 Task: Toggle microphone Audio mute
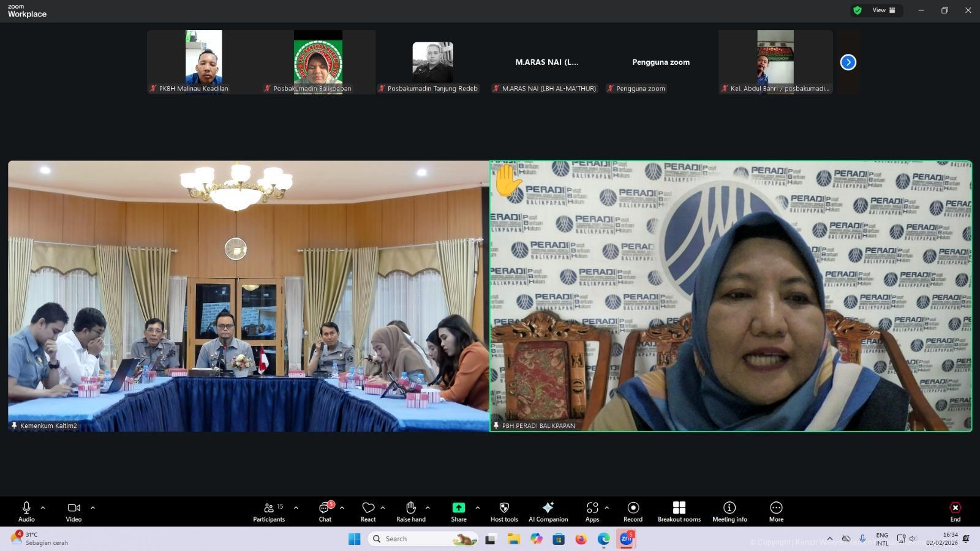(26, 512)
